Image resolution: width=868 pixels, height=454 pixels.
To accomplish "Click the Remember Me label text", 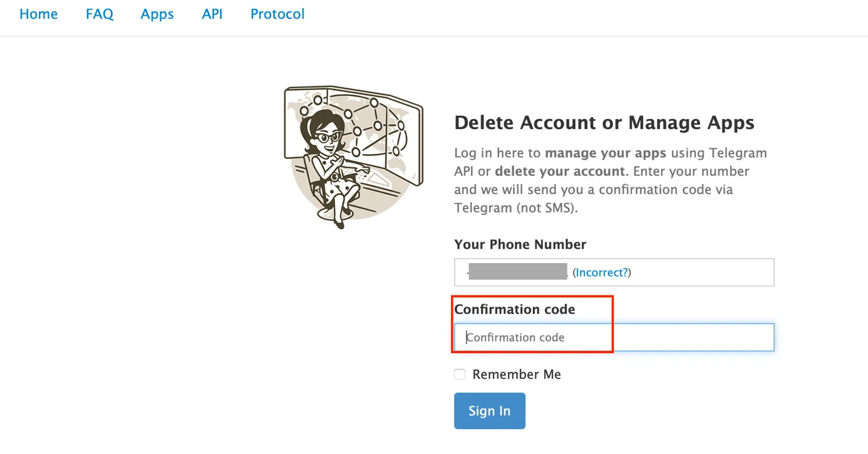I will click(x=517, y=374).
